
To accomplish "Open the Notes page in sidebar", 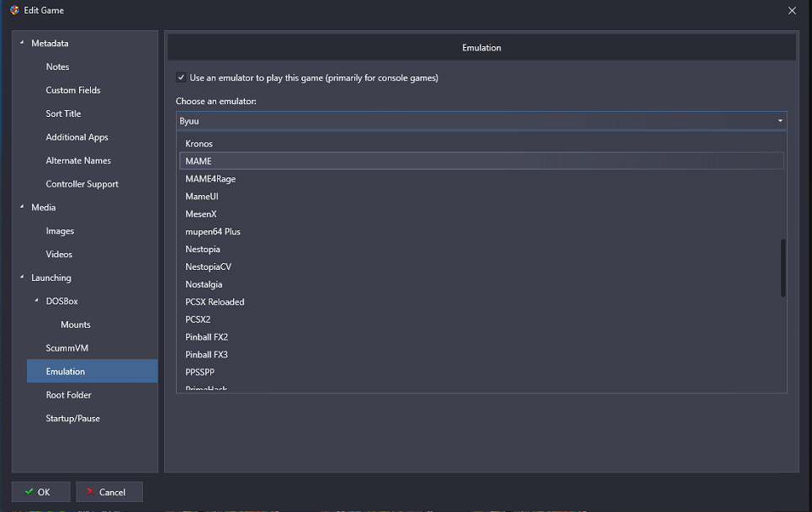I will coord(57,66).
